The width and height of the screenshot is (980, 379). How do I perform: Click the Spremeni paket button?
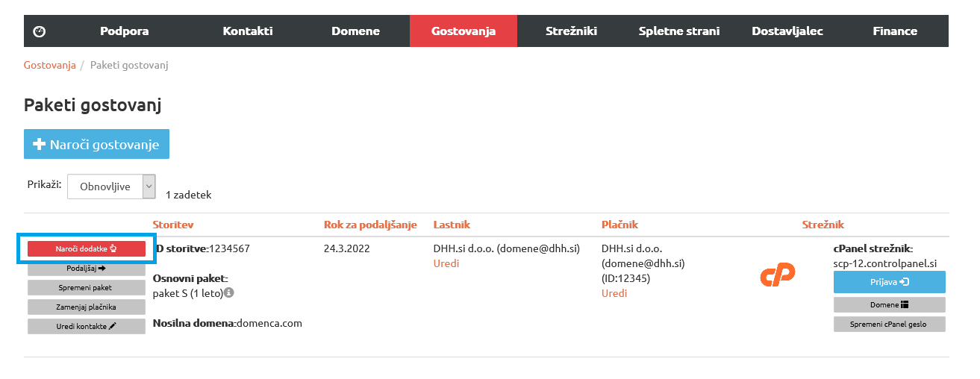click(87, 287)
